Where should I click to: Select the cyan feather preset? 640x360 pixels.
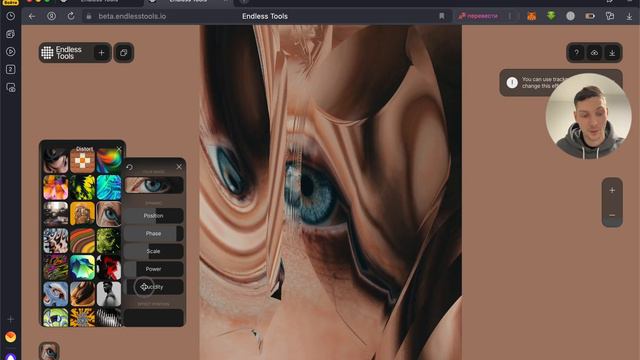point(109,187)
